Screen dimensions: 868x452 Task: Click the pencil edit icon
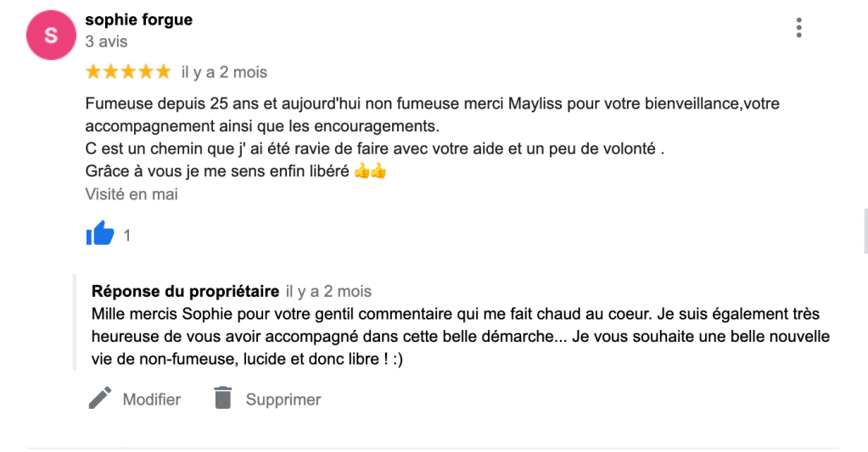point(100,398)
